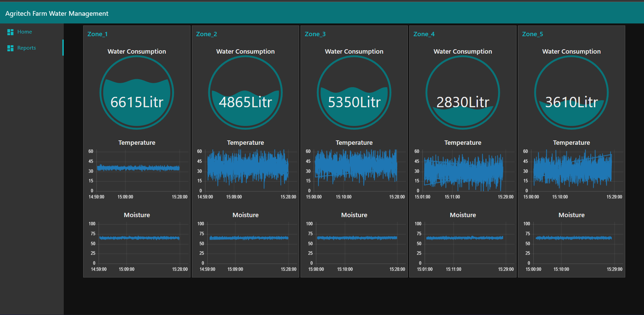Click 14:59:00 on Zone_1 Moisture time axis
The height and width of the screenshot is (315, 644).
click(99, 269)
